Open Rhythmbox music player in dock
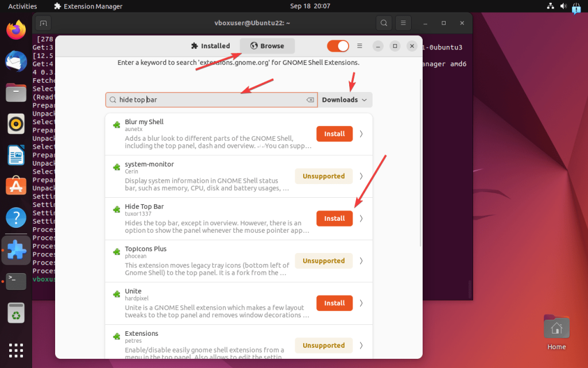Screen dimensions: 588x368 coord(16,124)
